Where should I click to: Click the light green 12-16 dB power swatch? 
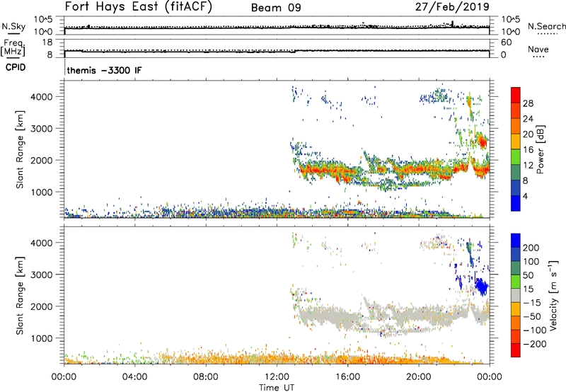pyautogui.click(x=516, y=157)
